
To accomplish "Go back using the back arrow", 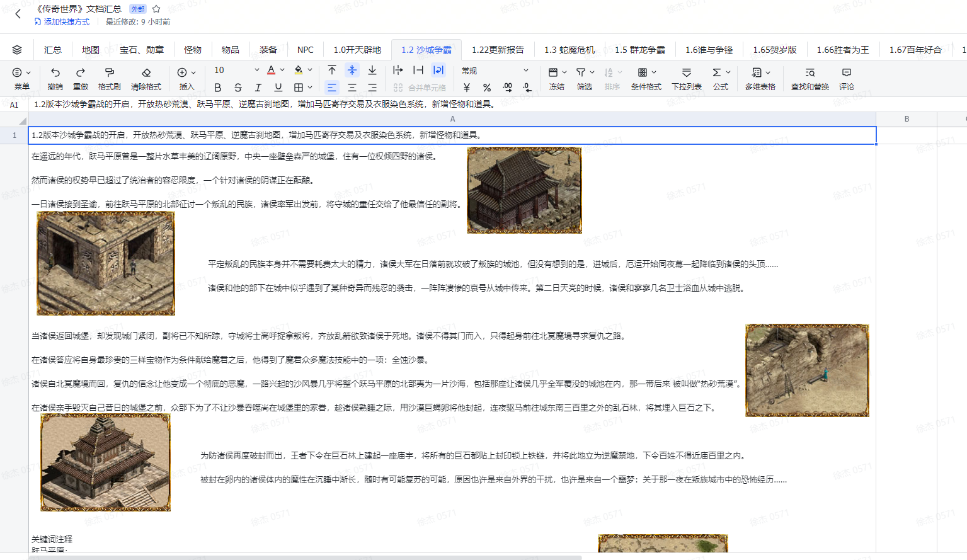I will pos(18,14).
